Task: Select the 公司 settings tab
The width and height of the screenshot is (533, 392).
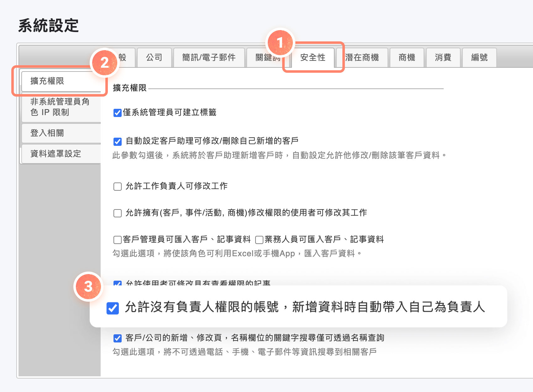Action: point(154,58)
